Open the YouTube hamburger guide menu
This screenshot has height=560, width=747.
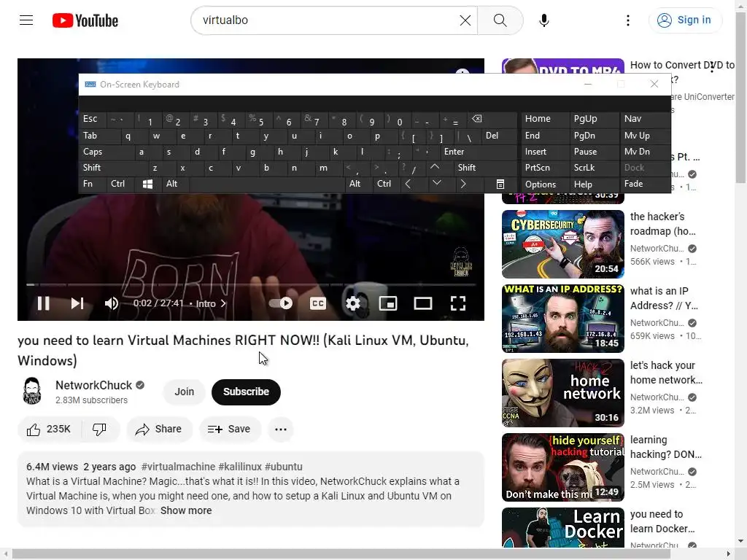[x=26, y=20]
